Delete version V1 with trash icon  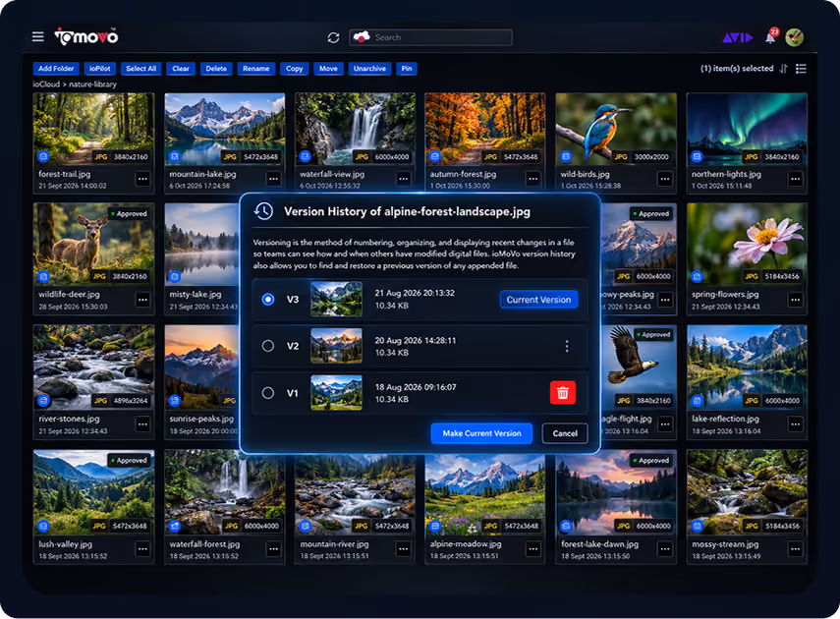tap(563, 393)
